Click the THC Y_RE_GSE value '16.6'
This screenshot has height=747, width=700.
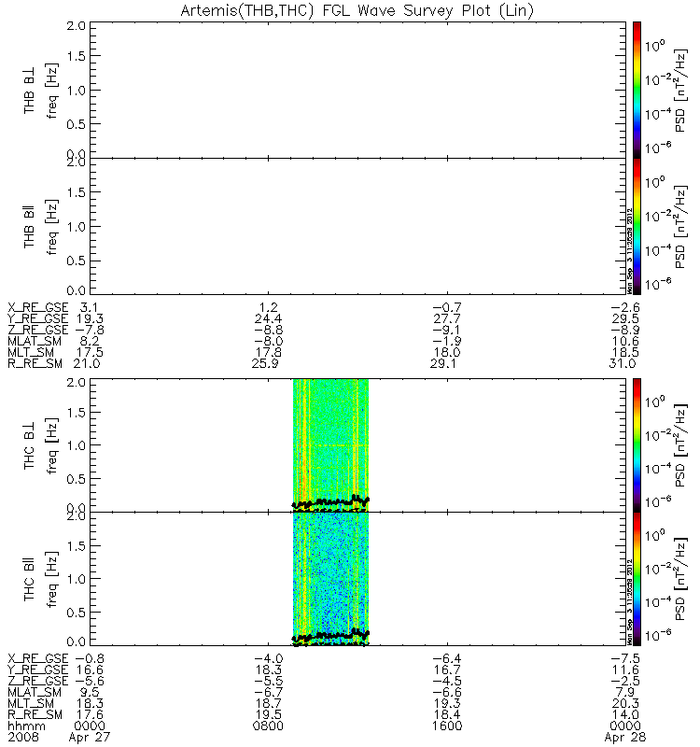tap(90, 669)
